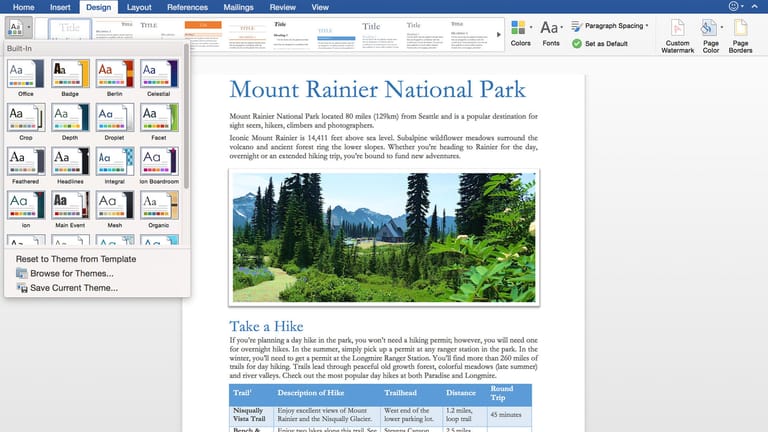
Task: Select the Crop theme
Action: [25, 121]
